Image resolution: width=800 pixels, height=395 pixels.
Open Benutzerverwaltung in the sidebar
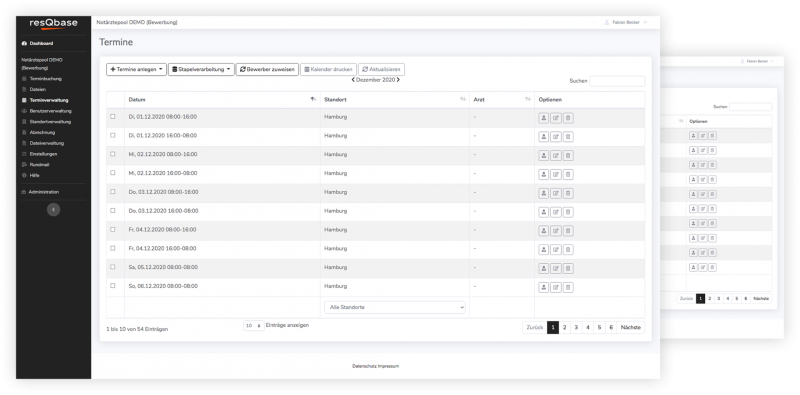tap(46, 111)
